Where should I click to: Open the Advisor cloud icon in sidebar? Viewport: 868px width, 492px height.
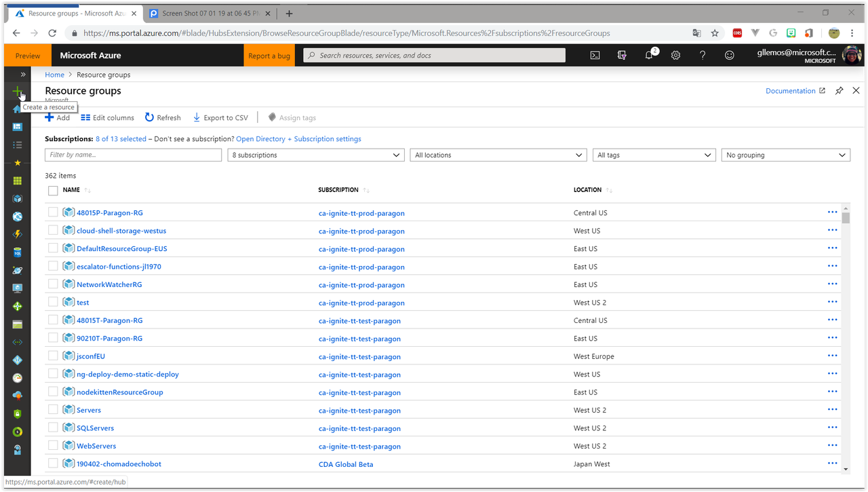pos(18,396)
